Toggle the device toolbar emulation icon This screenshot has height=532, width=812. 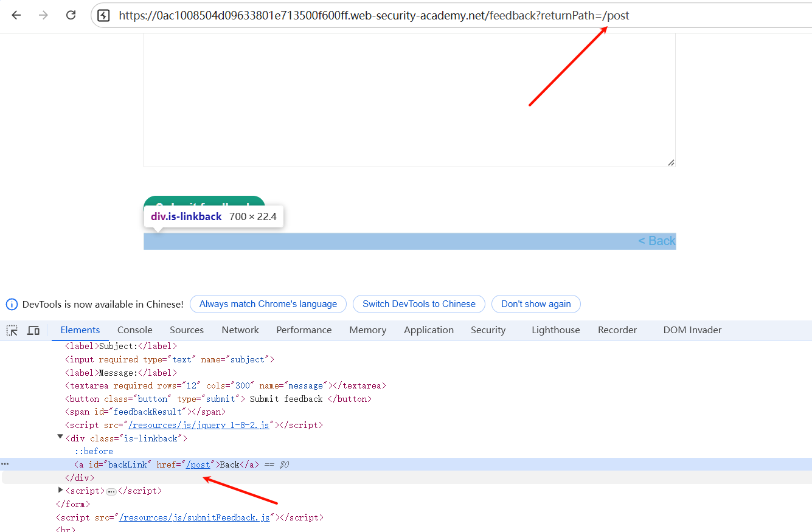point(33,330)
